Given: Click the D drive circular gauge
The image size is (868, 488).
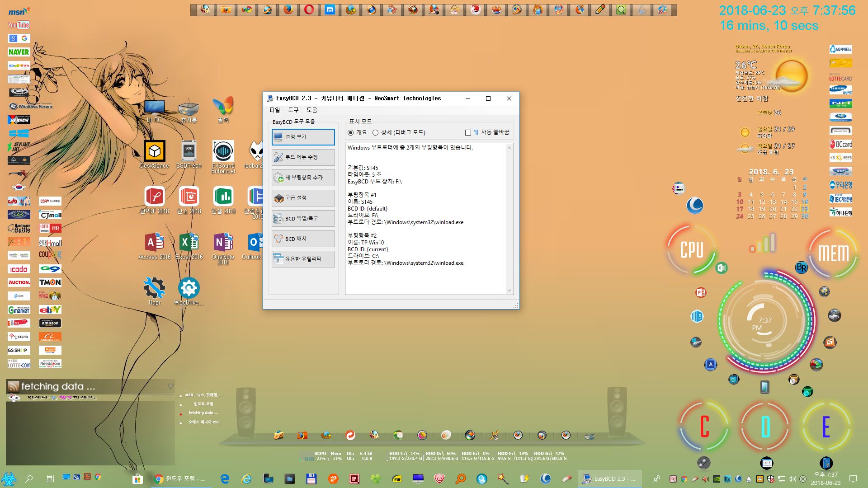Looking at the screenshot, I should pos(765,427).
